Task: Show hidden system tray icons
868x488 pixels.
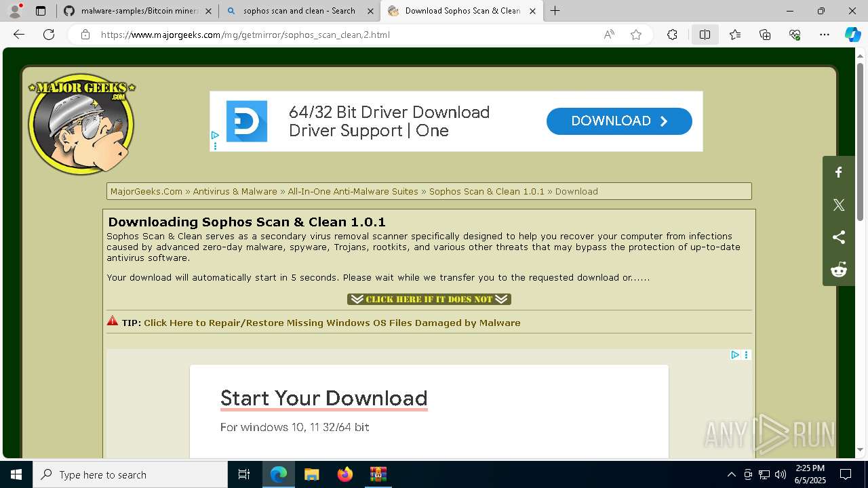Action: (731, 474)
